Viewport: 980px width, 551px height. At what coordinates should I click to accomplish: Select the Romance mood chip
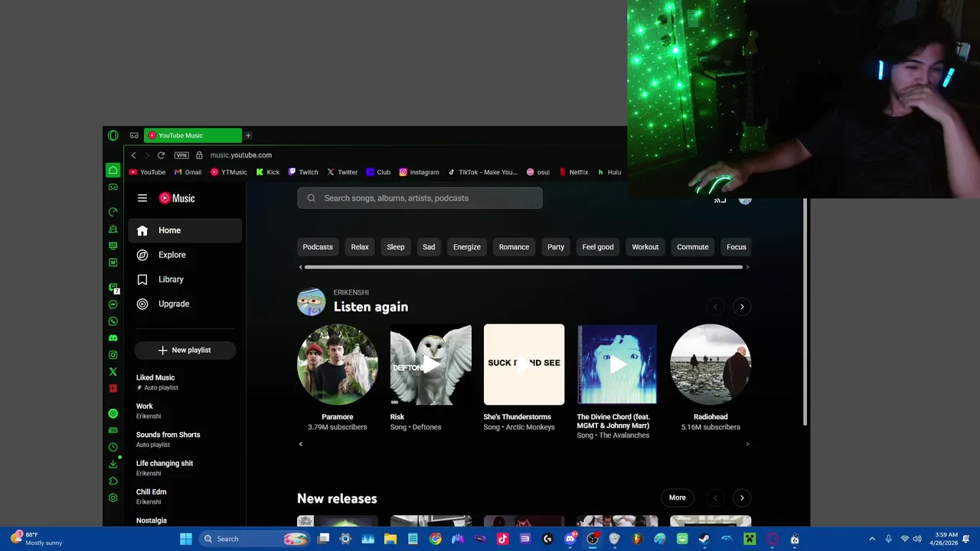tap(514, 247)
